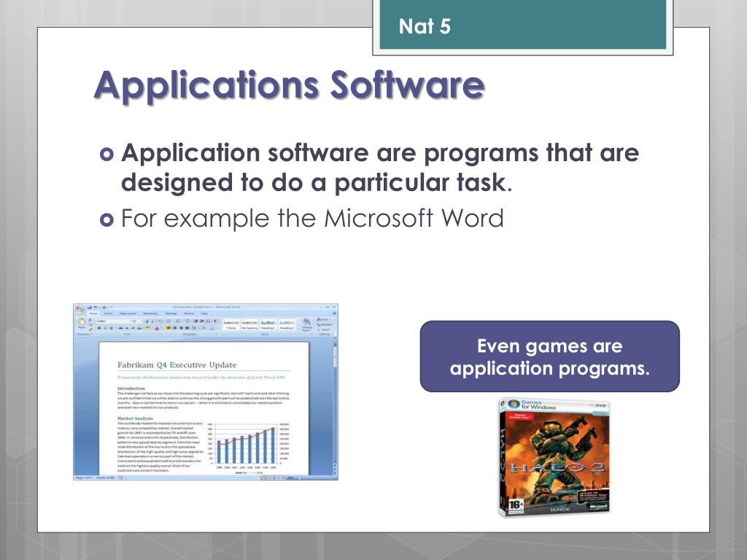The height and width of the screenshot is (560, 747).
Task: Click the 'Market Analysis' heading in the document
Action: click(135, 418)
